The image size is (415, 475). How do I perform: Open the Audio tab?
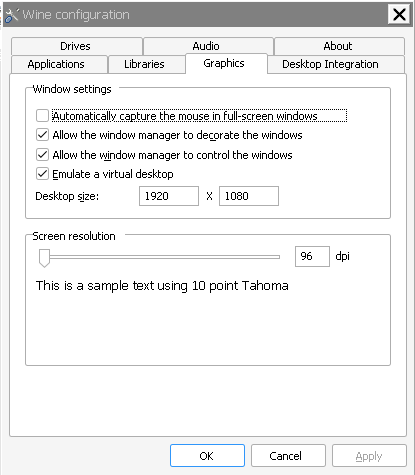tap(208, 46)
